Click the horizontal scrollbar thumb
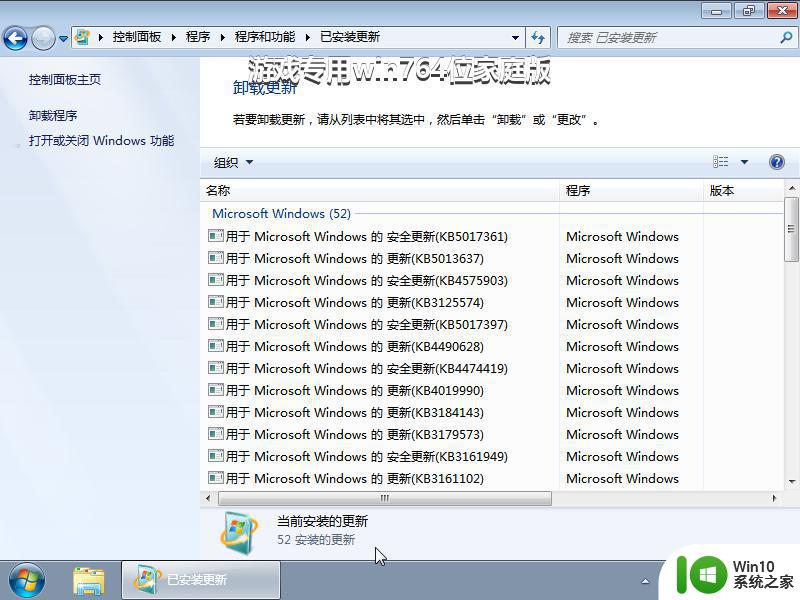Screen dimensions: 800x600 (384, 498)
